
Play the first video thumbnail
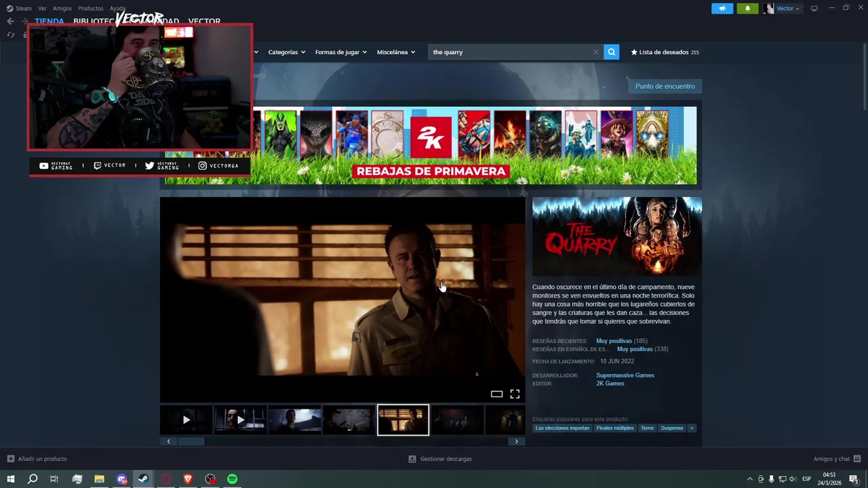coord(186,420)
